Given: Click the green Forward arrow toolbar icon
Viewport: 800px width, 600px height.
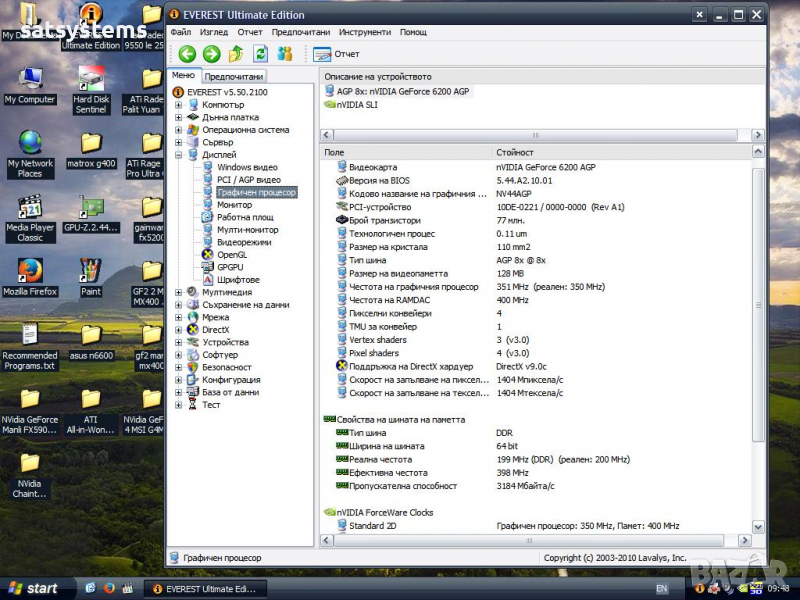Looking at the screenshot, I should click(x=211, y=54).
